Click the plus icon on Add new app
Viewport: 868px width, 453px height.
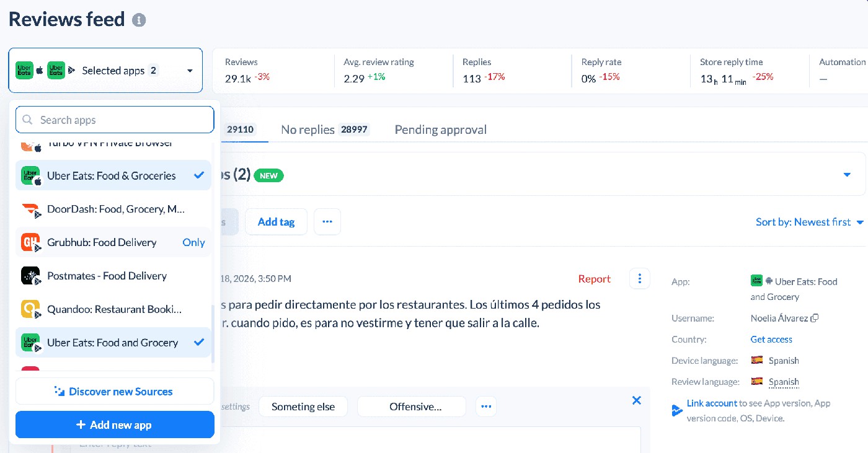(81, 425)
